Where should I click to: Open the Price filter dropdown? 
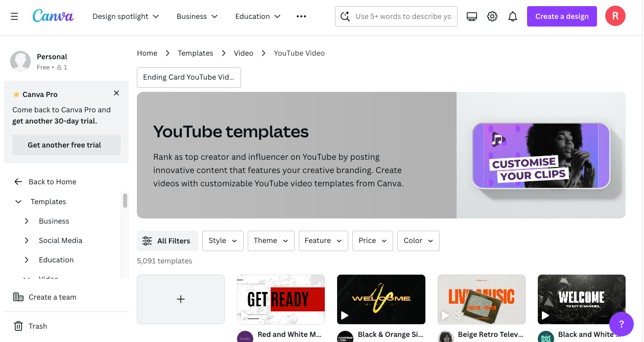click(373, 241)
